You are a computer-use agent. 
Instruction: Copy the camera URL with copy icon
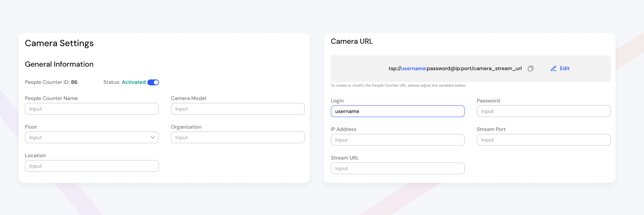(530, 69)
